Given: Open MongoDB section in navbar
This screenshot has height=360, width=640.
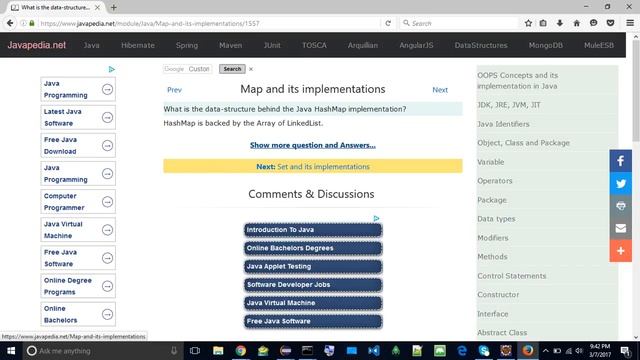Looking at the screenshot, I should click(x=546, y=45).
